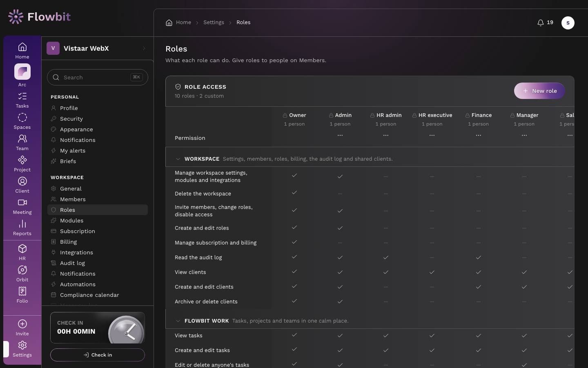
Task: Open the Client section icon
Action: pos(22,182)
